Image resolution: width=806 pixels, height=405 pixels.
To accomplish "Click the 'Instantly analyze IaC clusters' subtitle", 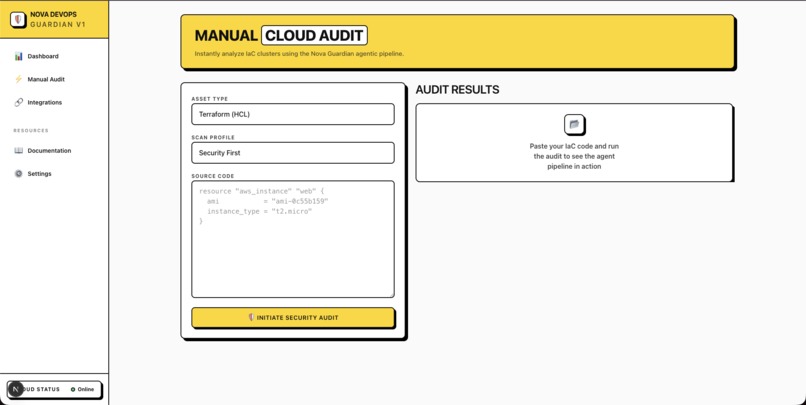I will (299, 53).
